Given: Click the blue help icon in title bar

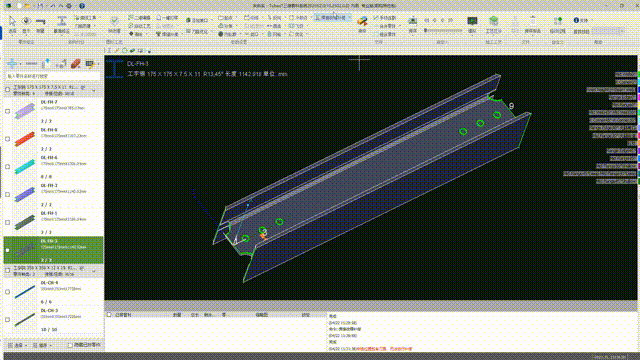Looking at the screenshot, I should [82, 6].
